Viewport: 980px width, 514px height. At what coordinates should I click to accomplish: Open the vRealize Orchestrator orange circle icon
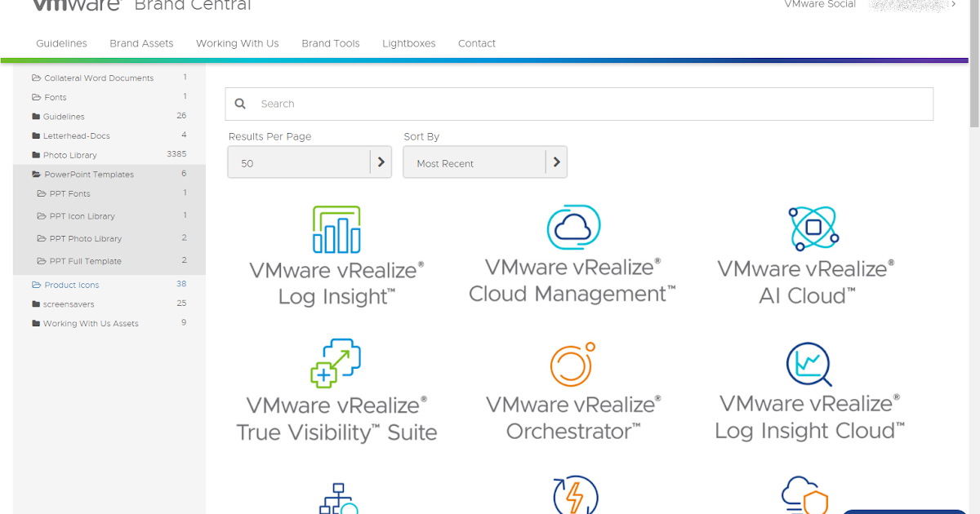pos(572,364)
